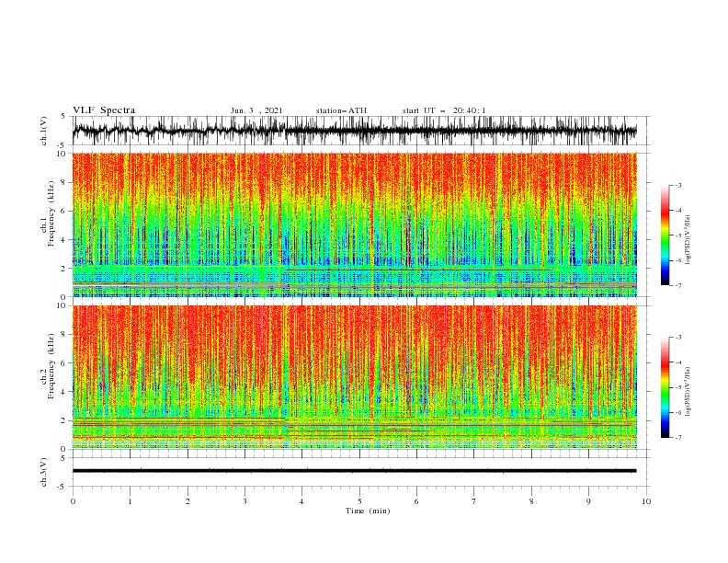This screenshot has height=563, width=728.
Task: Click the "ch.1(V)" axis label
Action: (x=44, y=131)
